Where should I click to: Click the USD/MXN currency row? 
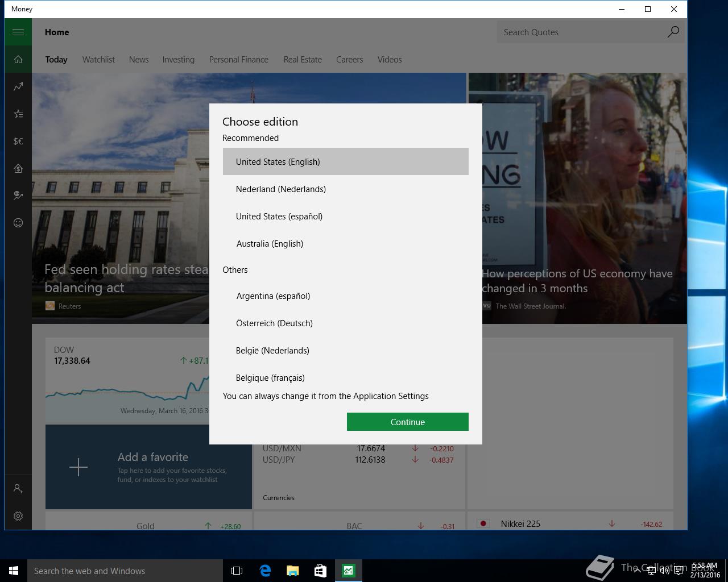pyautogui.click(x=358, y=448)
